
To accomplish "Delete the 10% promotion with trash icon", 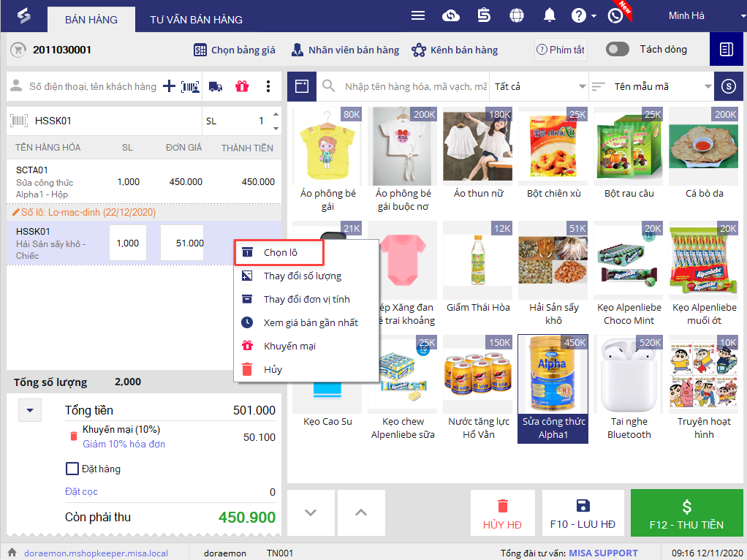I will coord(73,436).
